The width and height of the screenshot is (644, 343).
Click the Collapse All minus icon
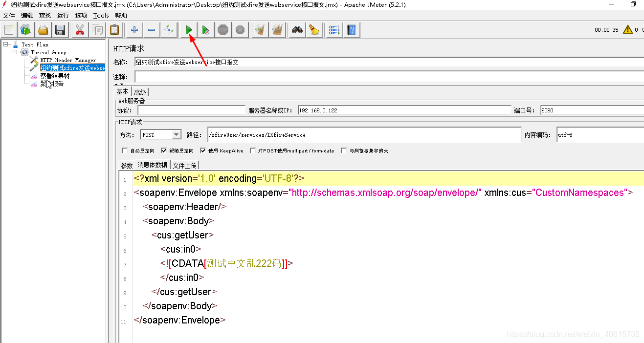pos(152,30)
